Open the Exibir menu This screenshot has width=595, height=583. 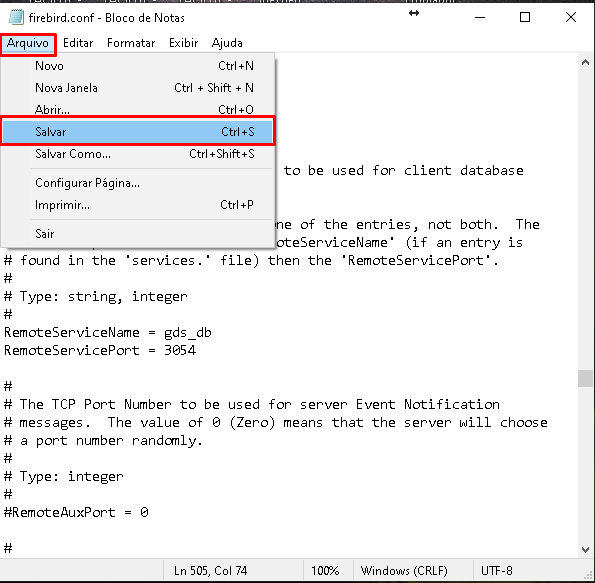coord(184,43)
